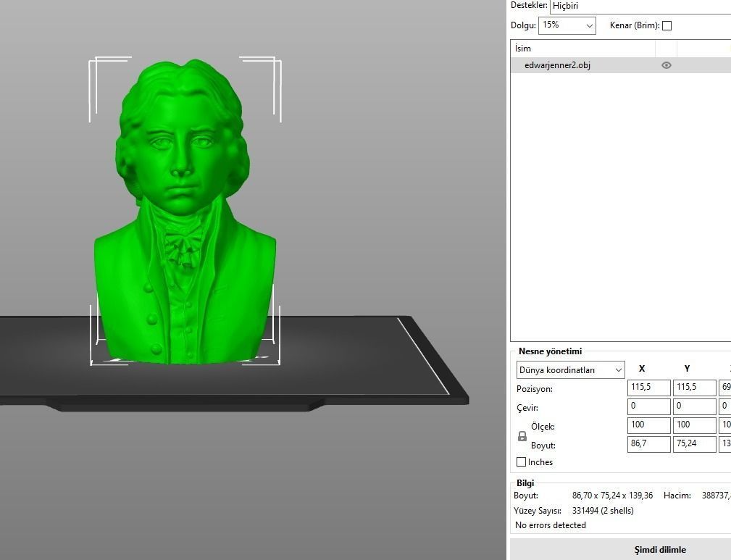Select the edwarjenner2.obj model in the list
This screenshot has width=731, height=560.
point(580,64)
